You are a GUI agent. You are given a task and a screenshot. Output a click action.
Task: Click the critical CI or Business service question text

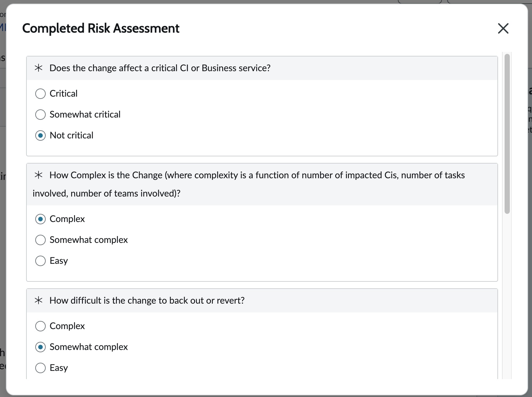pos(160,68)
